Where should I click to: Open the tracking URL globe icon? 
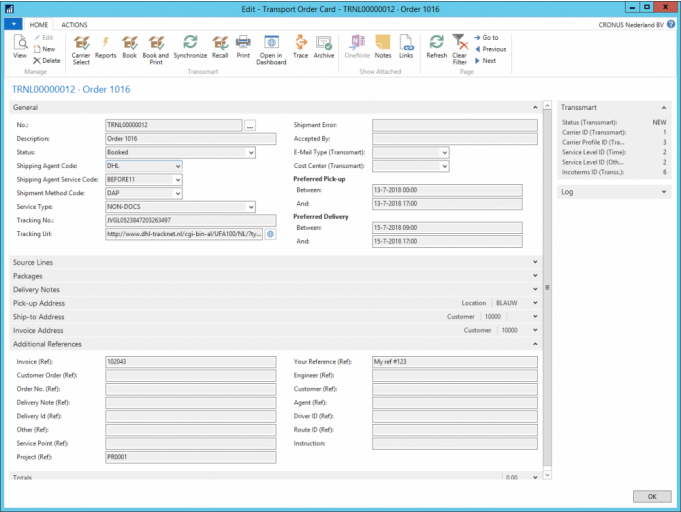pyautogui.click(x=270, y=234)
